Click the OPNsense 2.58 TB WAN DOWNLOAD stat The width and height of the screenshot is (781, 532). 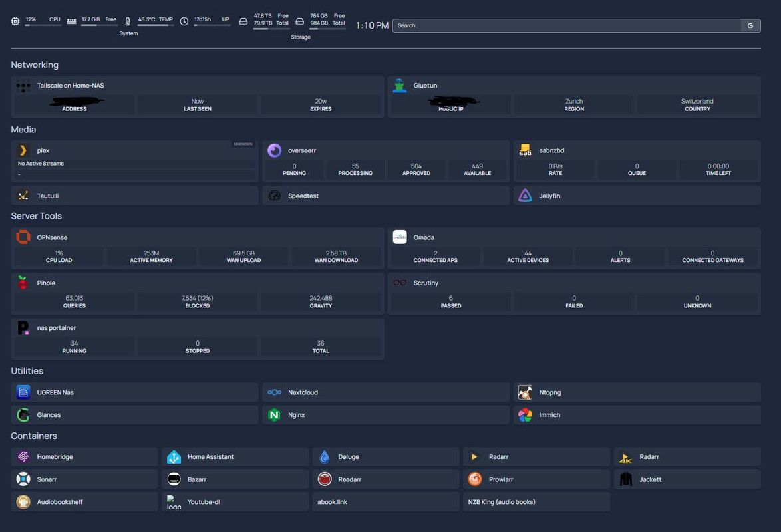tap(336, 257)
